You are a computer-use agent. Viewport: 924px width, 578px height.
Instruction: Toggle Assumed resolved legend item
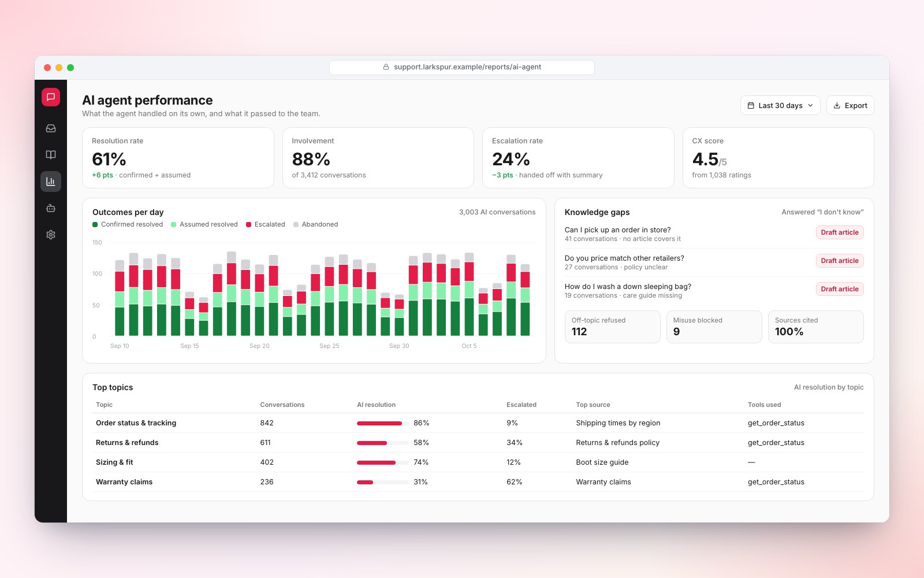204,224
